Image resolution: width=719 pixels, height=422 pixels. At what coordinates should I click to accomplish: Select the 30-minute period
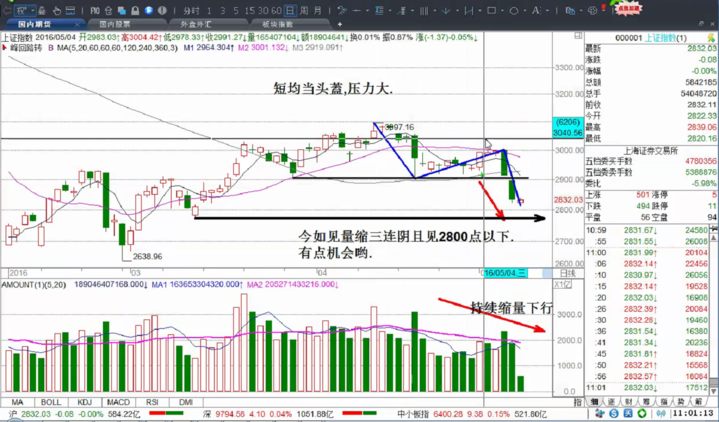263,11
